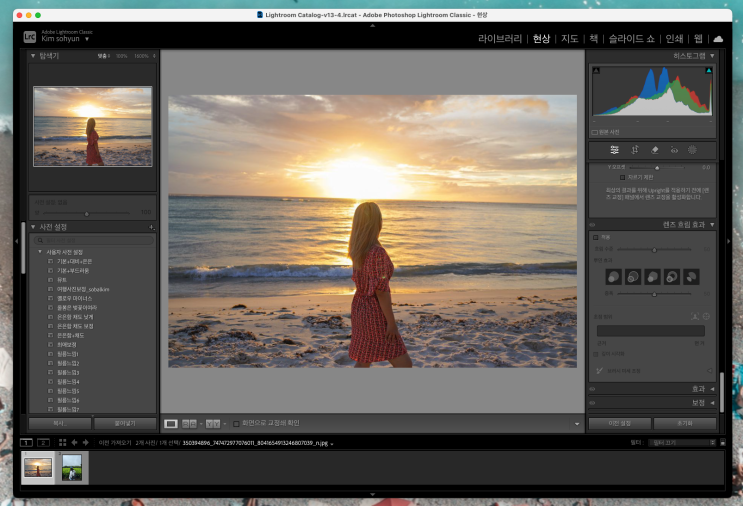Collapse the 사전 설정 panel
The image size is (743, 506).
(31, 227)
